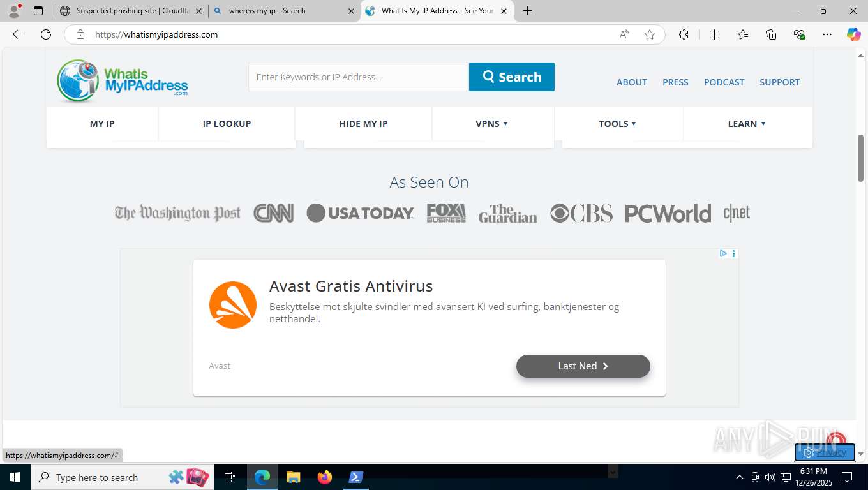The image size is (868, 490).
Task: Open the PODCAST link
Action: point(724,82)
